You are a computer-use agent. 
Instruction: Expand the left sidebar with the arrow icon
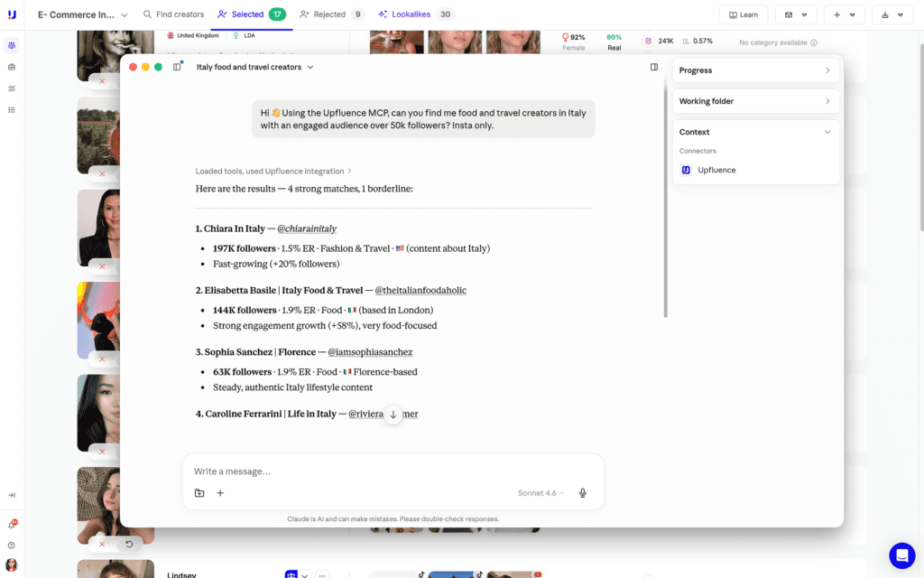(12, 496)
